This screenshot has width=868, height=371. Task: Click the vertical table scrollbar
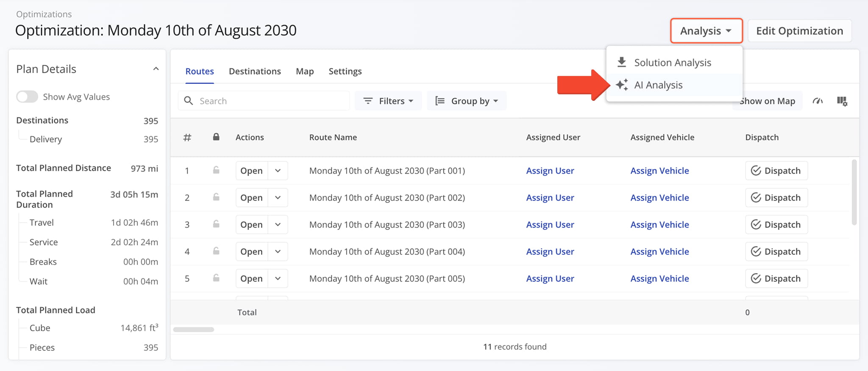coord(854,192)
